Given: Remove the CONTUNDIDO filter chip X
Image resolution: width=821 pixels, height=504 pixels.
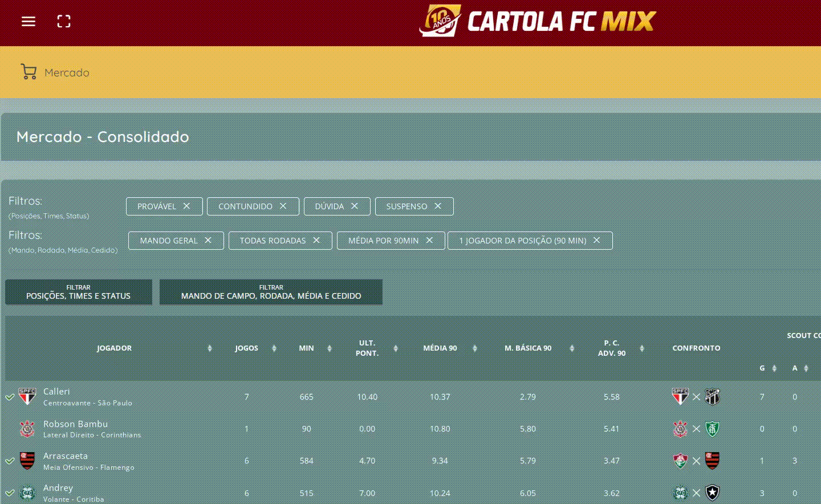Looking at the screenshot, I should pyautogui.click(x=283, y=206).
